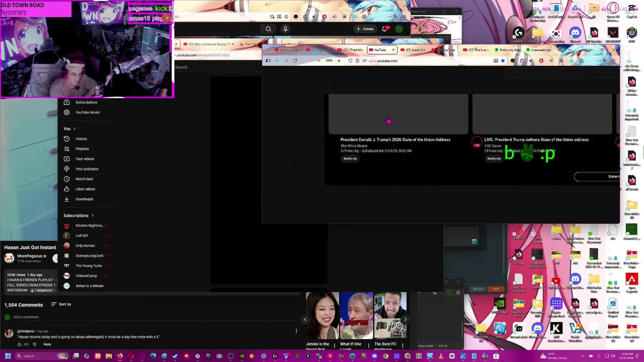Expand the Subscriptions section arrow
The width and height of the screenshot is (644, 362).
[92, 216]
